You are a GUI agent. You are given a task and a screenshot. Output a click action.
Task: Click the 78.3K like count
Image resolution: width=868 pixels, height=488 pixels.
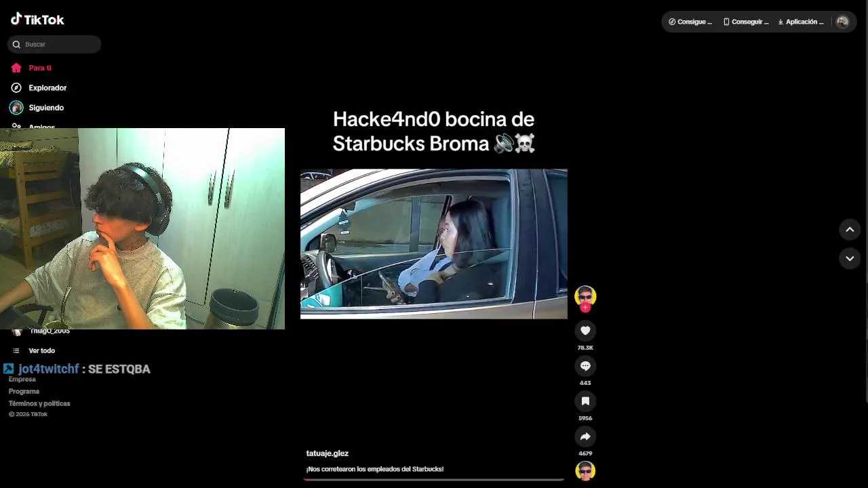click(x=585, y=348)
